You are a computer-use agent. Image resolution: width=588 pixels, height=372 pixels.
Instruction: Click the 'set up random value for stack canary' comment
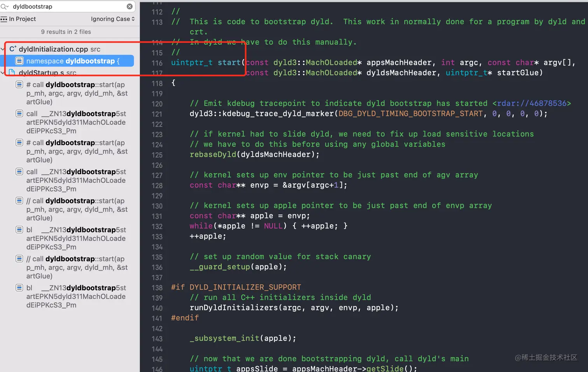coord(280,257)
